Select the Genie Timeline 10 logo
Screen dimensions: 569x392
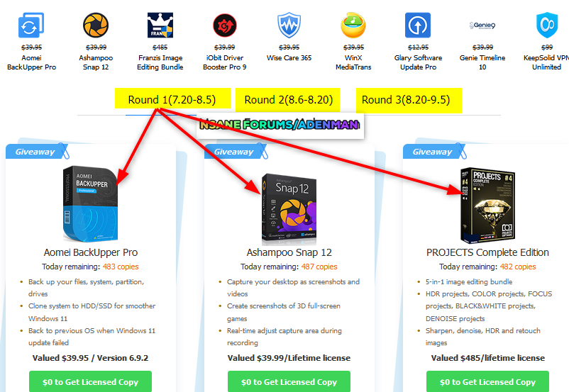482,26
